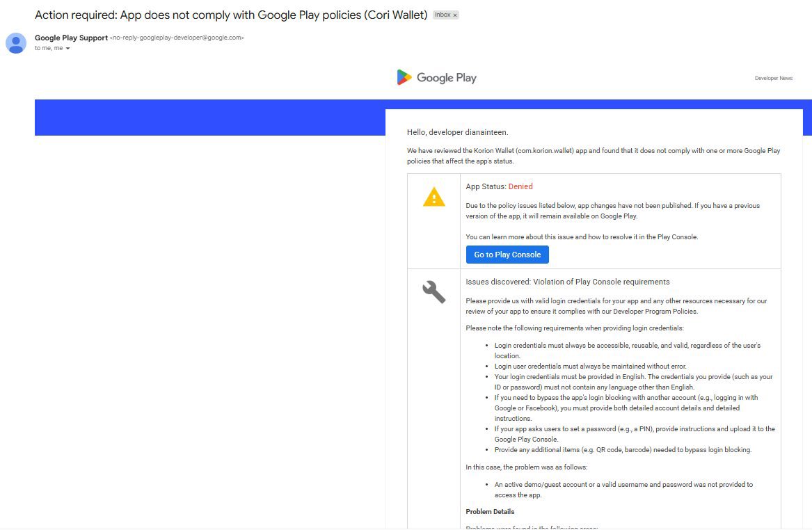
Task: Click the Inbox label tag
Action: 445,15
